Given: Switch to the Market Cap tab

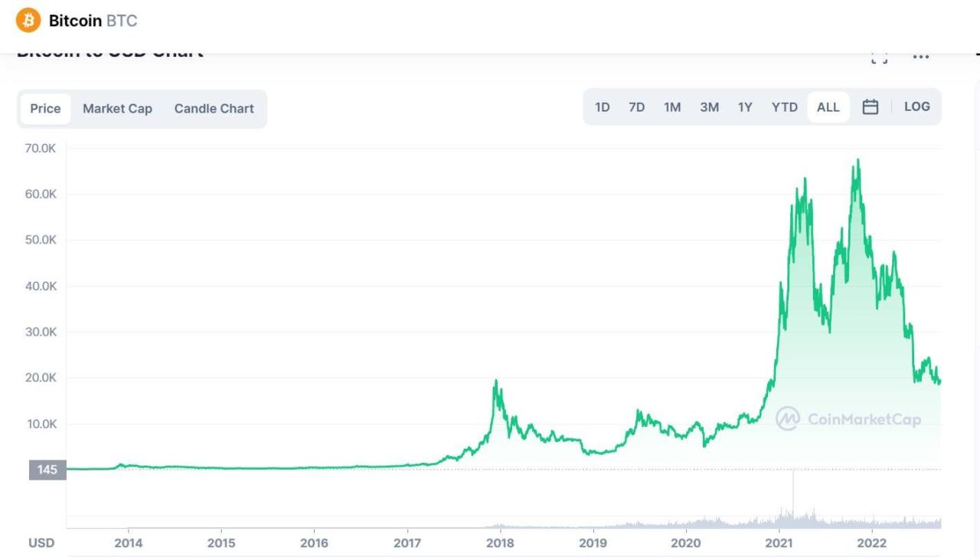Looking at the screenshot, I should (x=117, y=109).
